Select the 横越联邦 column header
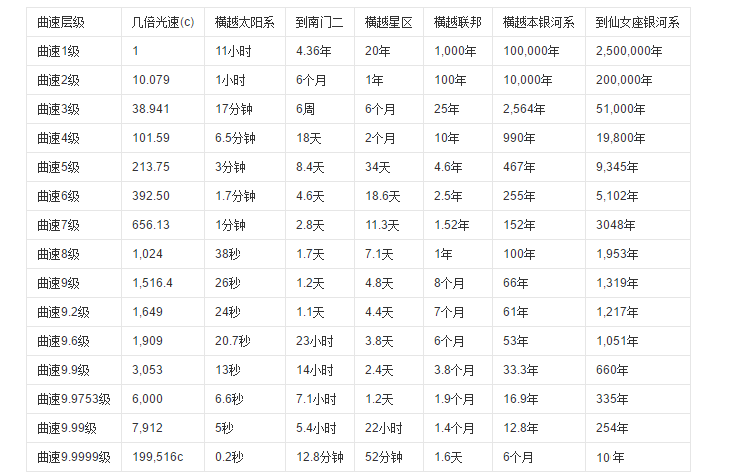The width and height of the screenshot is (740, 473). [x=457, y=22]
